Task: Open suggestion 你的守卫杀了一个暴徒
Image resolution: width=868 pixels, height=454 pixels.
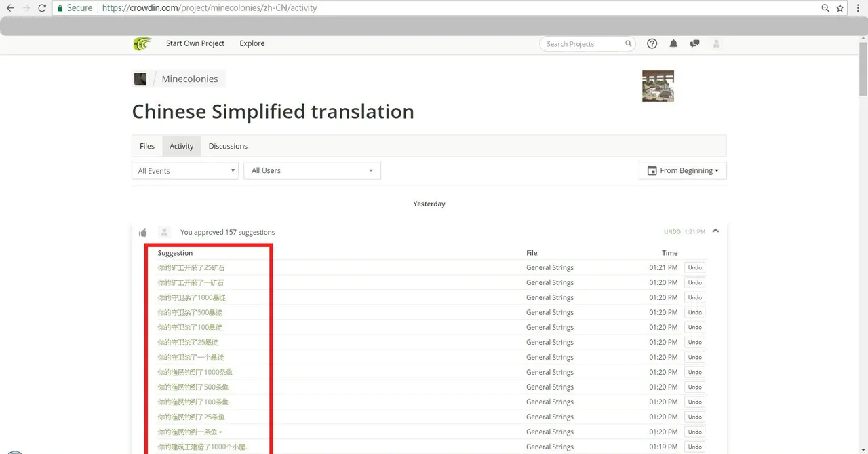Action: click(x=191, y=357)
